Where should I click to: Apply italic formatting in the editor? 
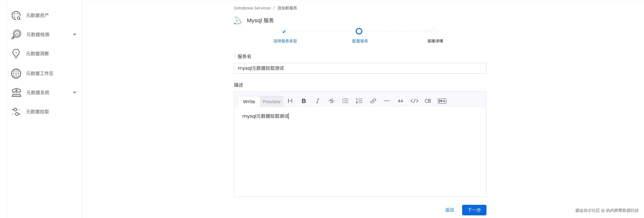(317, 101)
